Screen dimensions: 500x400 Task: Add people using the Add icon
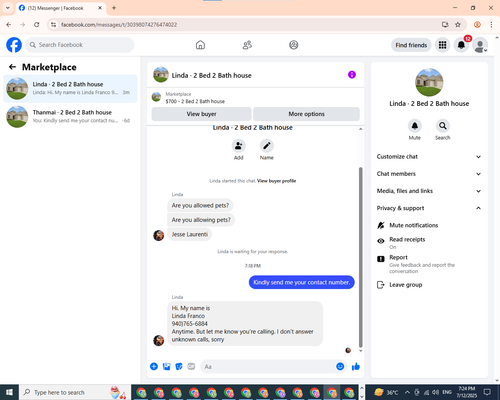[239, 146]
